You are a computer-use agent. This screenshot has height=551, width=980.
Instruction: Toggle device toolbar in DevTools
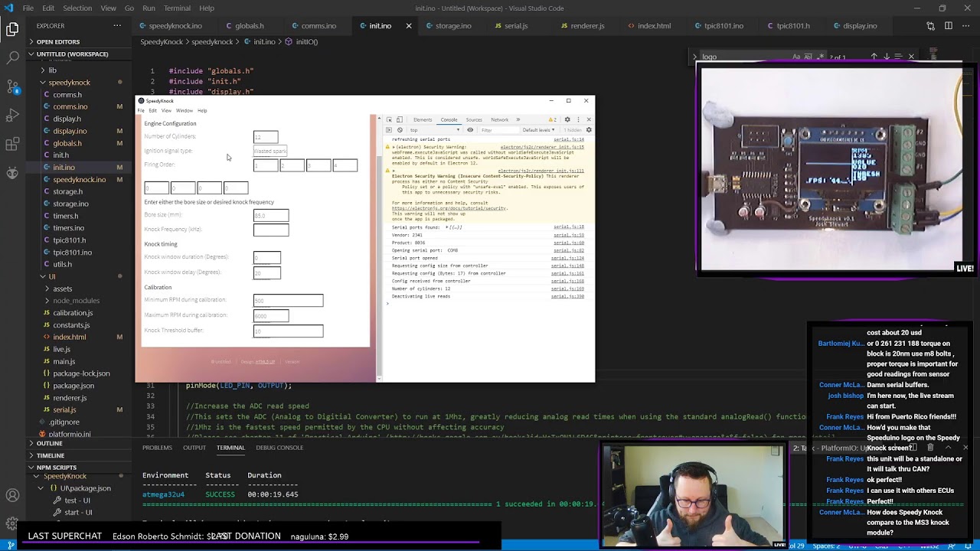click(x=400, y=119)
